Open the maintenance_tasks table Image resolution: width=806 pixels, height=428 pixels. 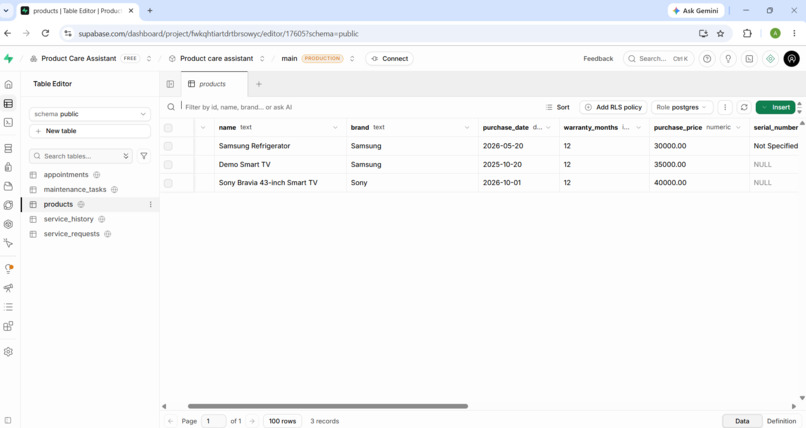[75, 190]
